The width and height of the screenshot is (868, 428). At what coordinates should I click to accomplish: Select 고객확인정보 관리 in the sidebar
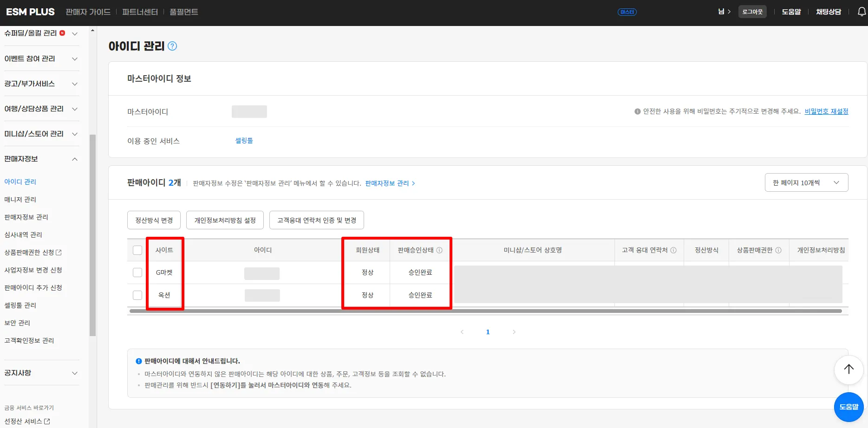tap(29, 341)
